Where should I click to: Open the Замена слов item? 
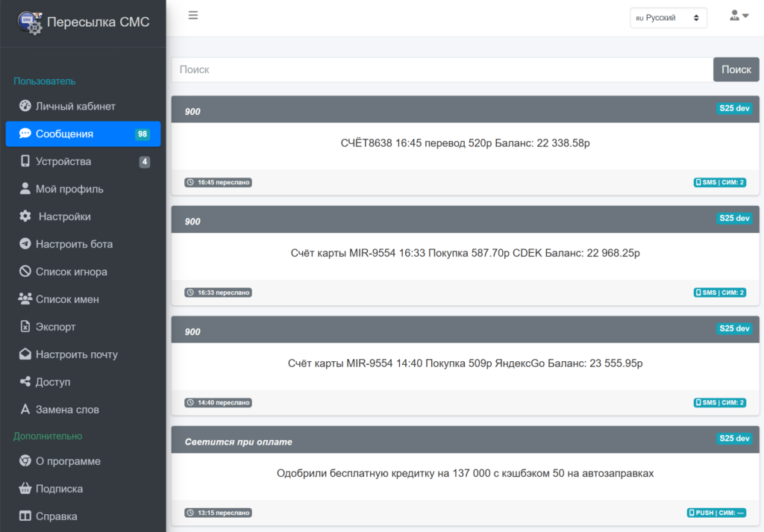click(x=67, y=410)
